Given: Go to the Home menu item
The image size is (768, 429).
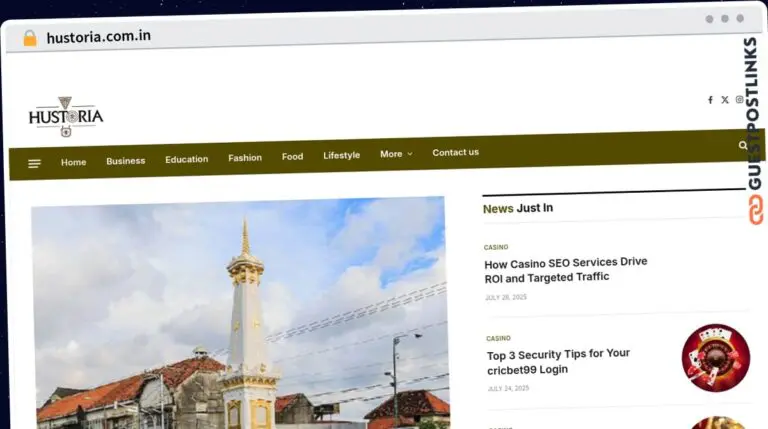Looking at the screenshot, I should tap(73, 162).
